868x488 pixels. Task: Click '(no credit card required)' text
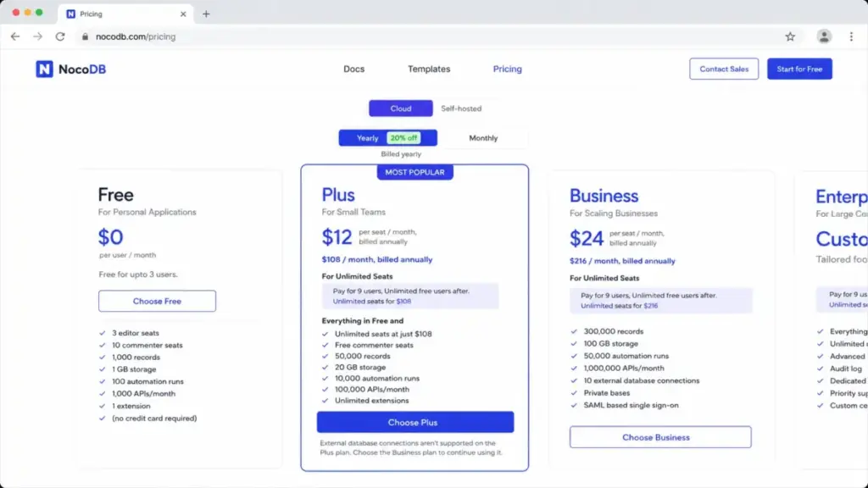point(154,419)
